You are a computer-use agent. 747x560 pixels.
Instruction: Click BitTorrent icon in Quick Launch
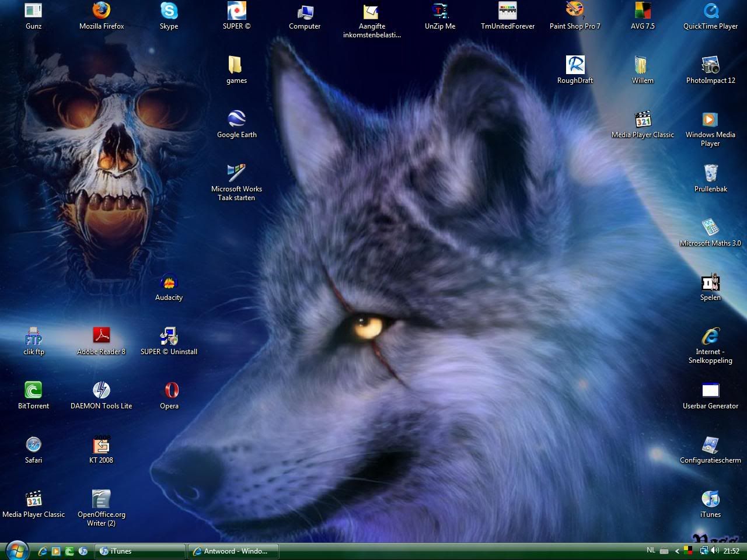point(69,551)
